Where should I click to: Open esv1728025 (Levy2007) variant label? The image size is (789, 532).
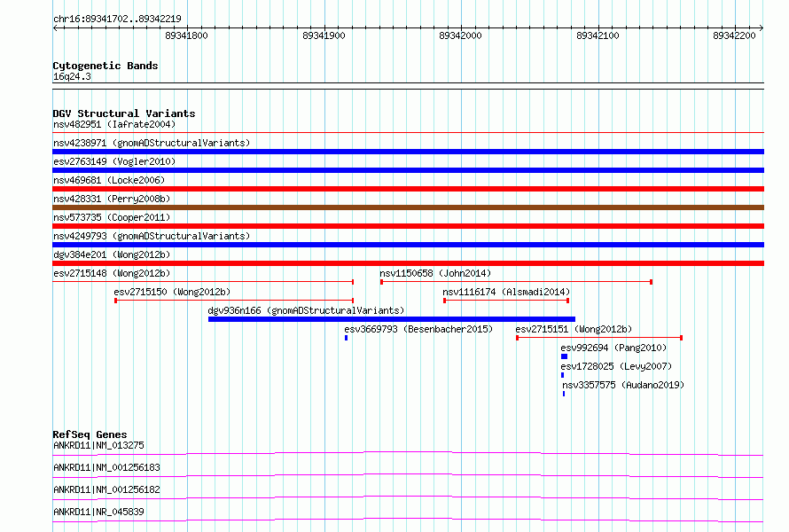coord(616,366)
